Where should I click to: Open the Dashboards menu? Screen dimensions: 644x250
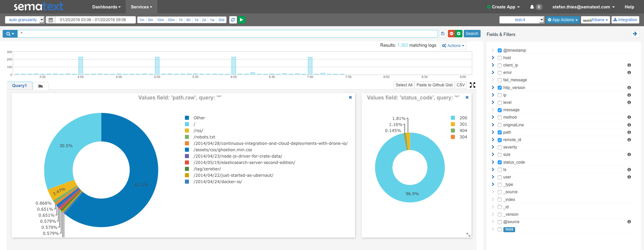click(x=106, y=7)
